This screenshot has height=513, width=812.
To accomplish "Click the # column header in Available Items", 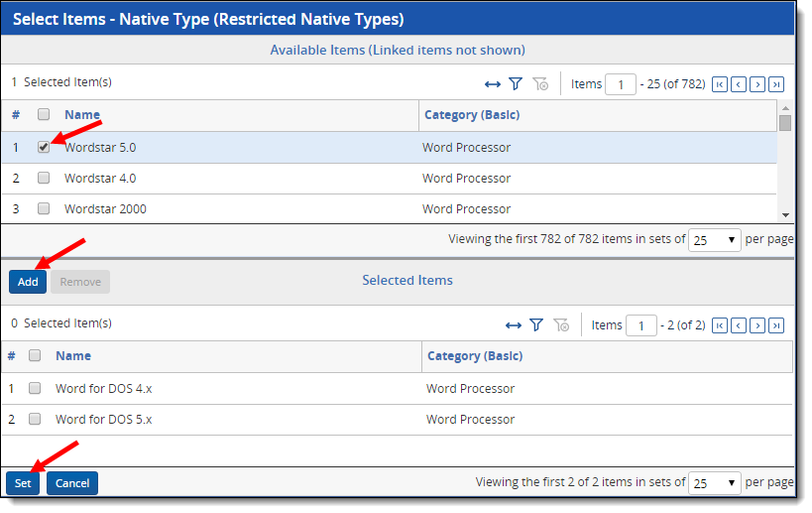I will [x=16, y=114].
